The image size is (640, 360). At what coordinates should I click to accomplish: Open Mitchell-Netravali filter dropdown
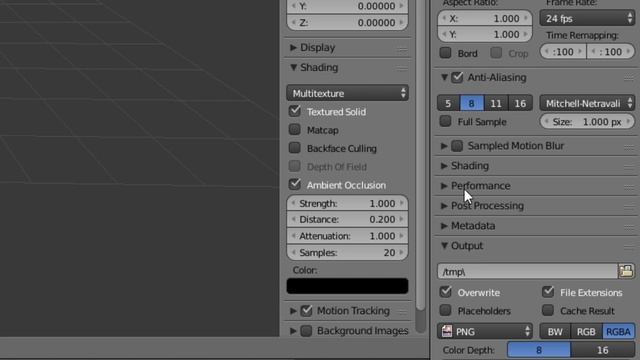(x=587, y=104)
